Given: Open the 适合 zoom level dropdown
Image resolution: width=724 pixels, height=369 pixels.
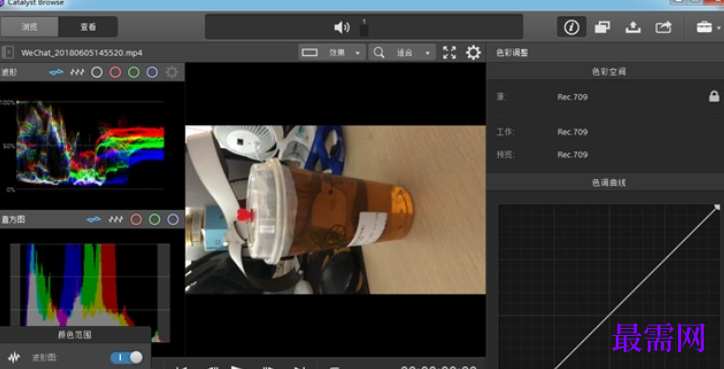Looking at the screenshot, I should 402,53.
